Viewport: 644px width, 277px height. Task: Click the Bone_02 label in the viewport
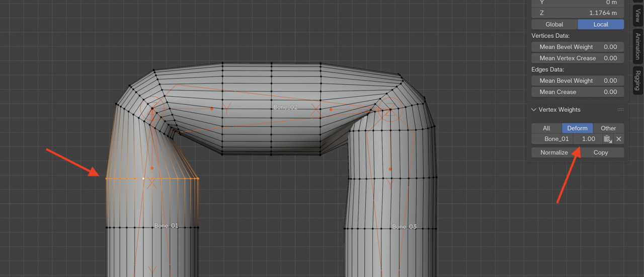[285, 107]
